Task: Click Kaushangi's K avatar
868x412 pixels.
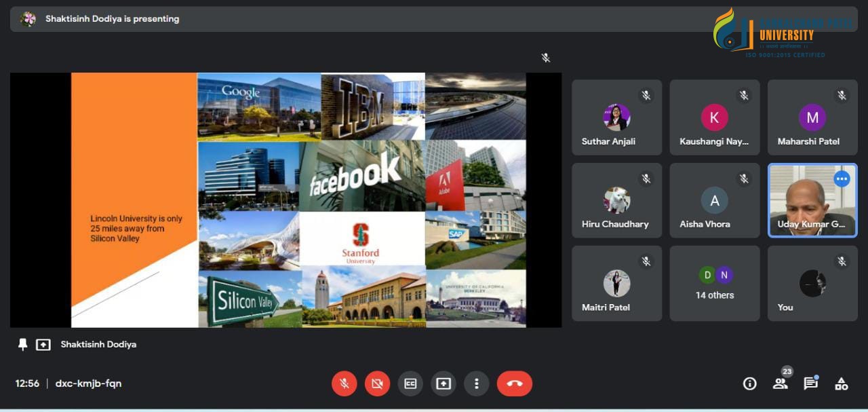Action: pos(715,117)
